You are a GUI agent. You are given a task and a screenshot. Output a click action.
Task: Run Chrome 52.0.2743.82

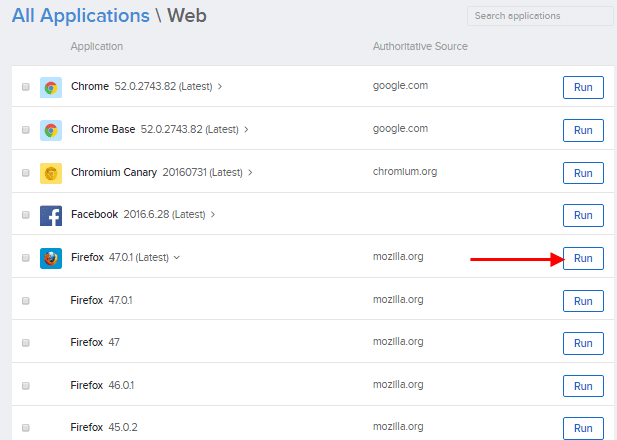[x=583, y=87]
